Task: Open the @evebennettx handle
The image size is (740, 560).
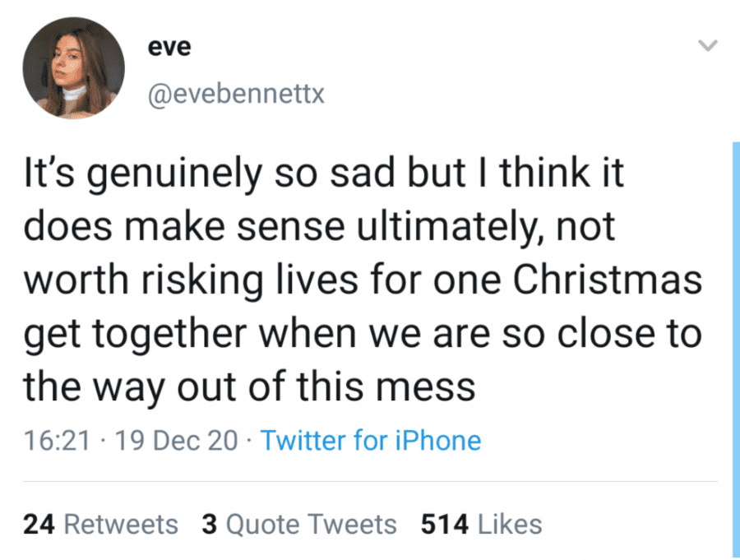Action: (x=236, y=94)
